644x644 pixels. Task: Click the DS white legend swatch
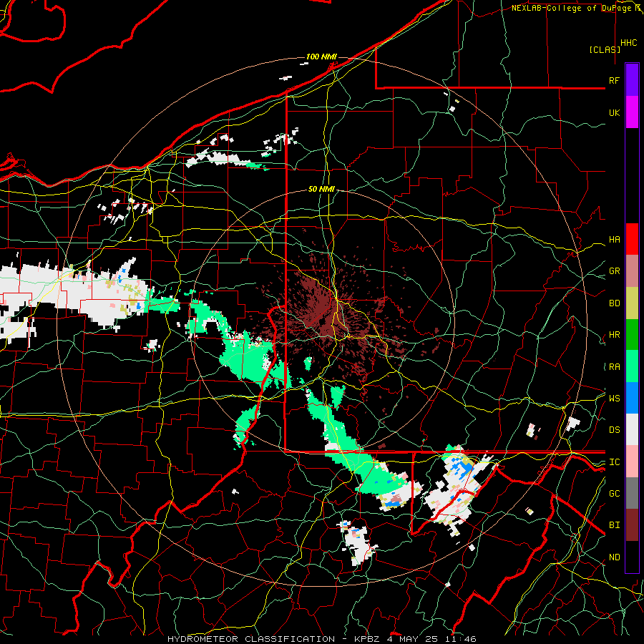(x=632, y=429)
